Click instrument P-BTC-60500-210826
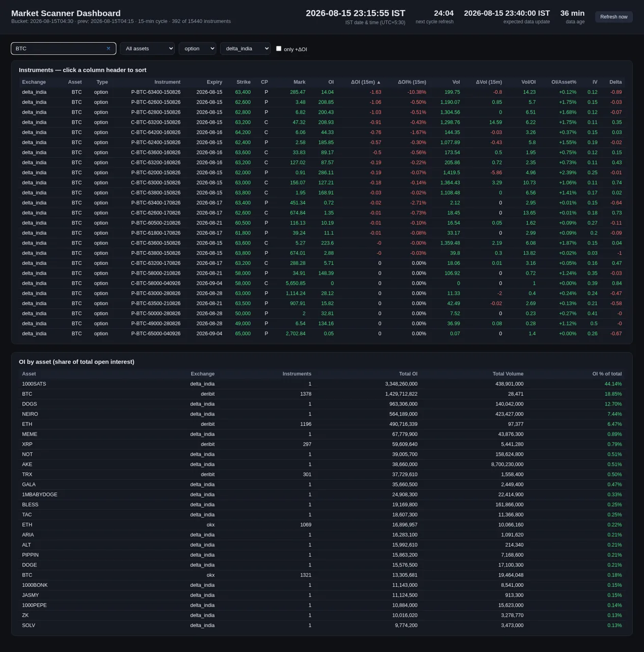The image size is (644, 652). click(155, 223)
